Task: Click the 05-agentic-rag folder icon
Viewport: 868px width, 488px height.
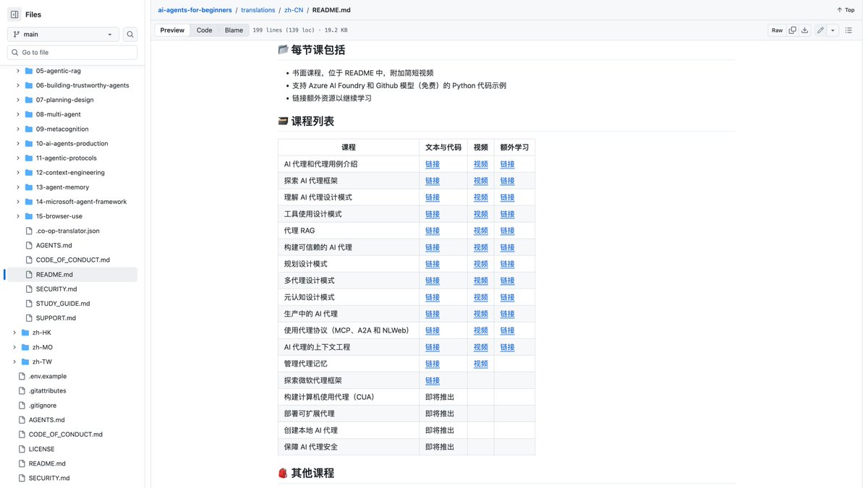Action: pos(29,71)
